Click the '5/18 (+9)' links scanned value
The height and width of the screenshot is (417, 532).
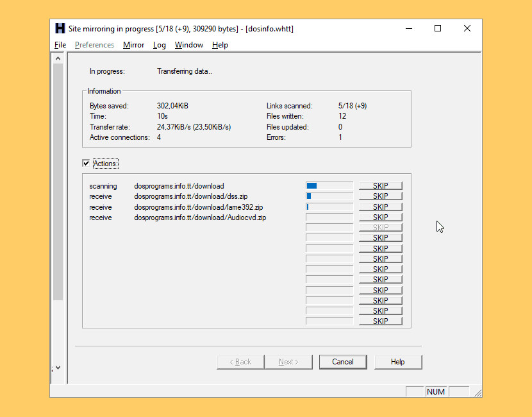coord(353,106)
